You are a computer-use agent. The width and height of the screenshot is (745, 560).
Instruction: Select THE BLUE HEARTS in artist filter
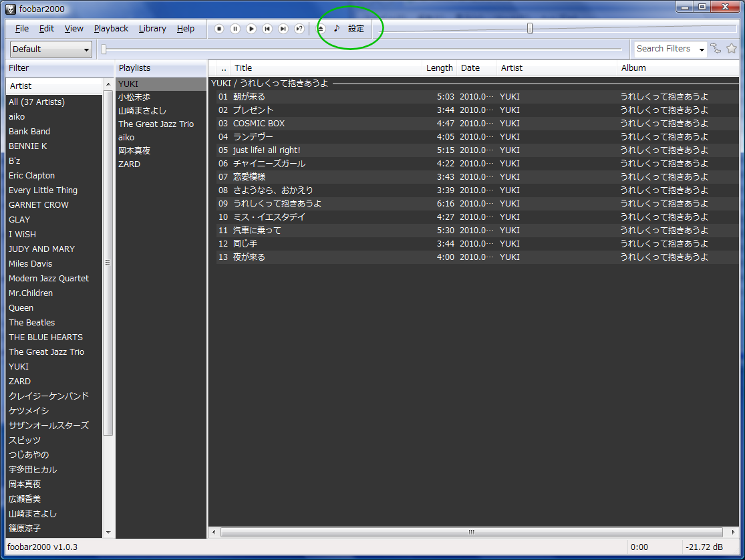[54, 337]
